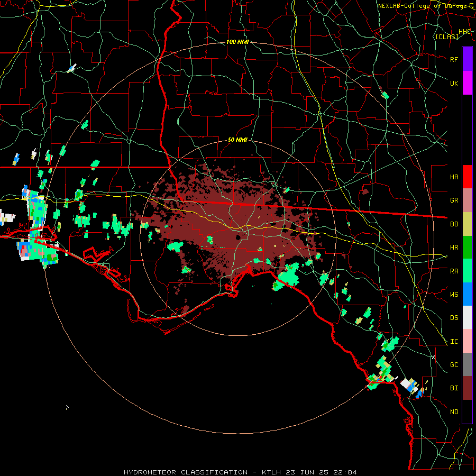
Task: Select the BD legend label
Action: click(454, 224)
